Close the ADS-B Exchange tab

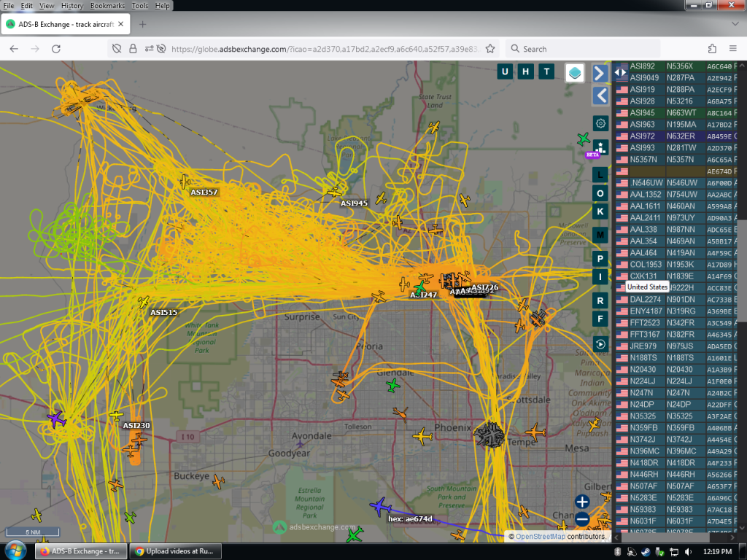pos(121,24)
